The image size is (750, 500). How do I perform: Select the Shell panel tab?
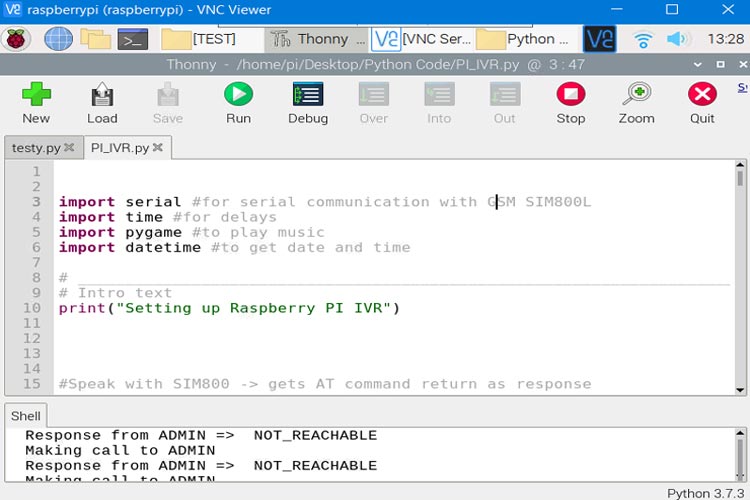tap(26, 415)
